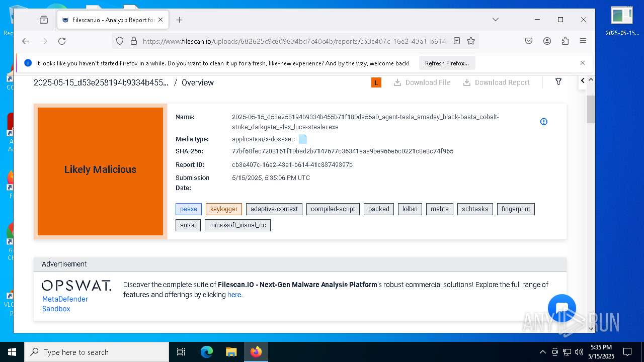Image resolution: width=644 pixels, height=362 pixels.
Task: Open the Windows Start menu
Action: click(12, 352)
